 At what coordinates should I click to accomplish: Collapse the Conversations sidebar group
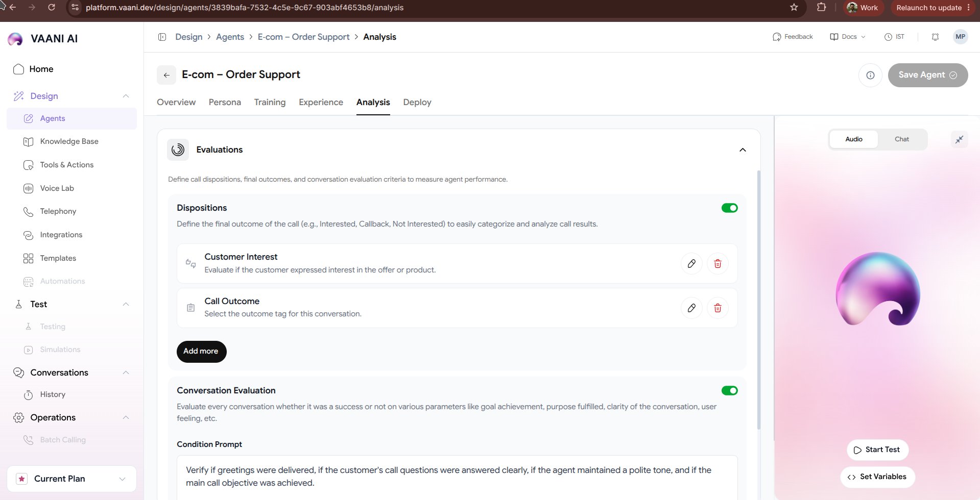pos(126,373)
